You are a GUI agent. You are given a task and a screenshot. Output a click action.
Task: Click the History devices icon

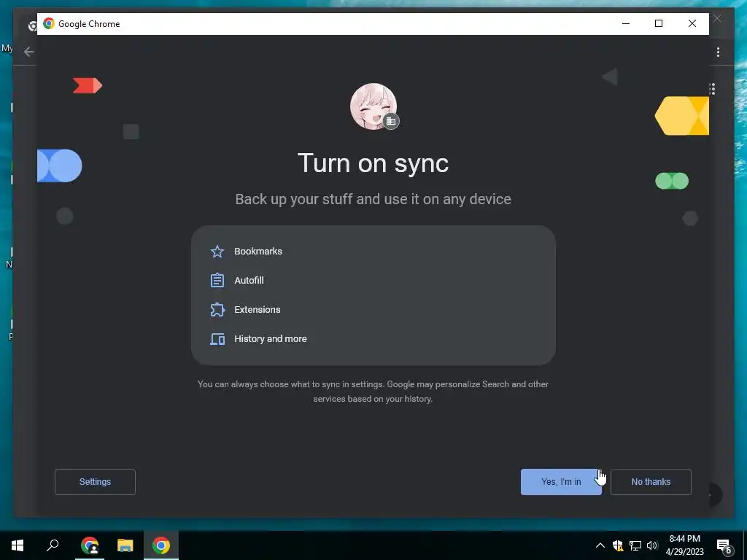(217, 339)
